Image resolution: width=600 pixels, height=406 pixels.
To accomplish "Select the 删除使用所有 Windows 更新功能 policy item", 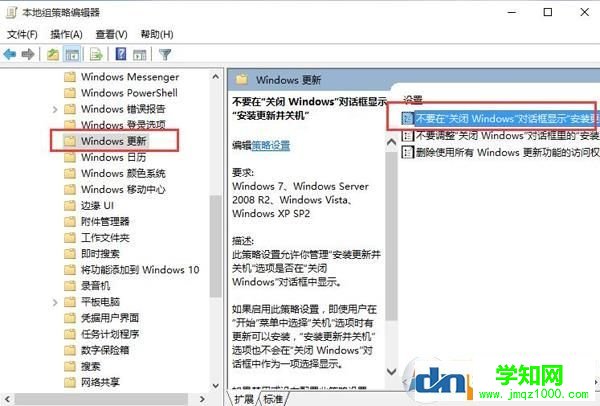I will (501, 152).
